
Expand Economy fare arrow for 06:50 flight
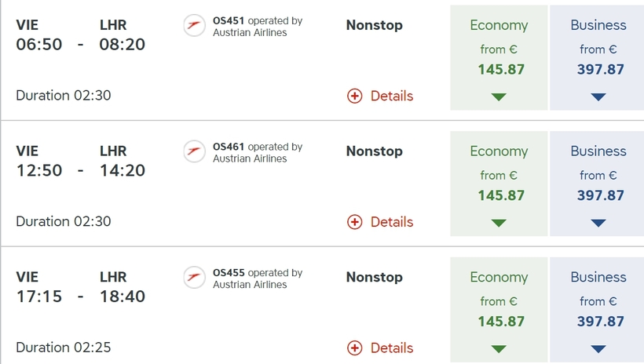499,96
